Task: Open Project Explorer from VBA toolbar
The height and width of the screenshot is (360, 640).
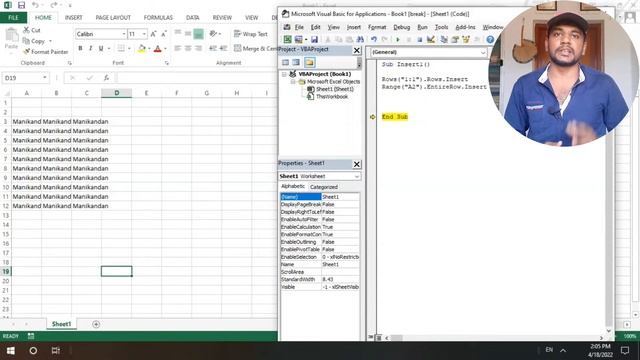Action: click(444, 39)
